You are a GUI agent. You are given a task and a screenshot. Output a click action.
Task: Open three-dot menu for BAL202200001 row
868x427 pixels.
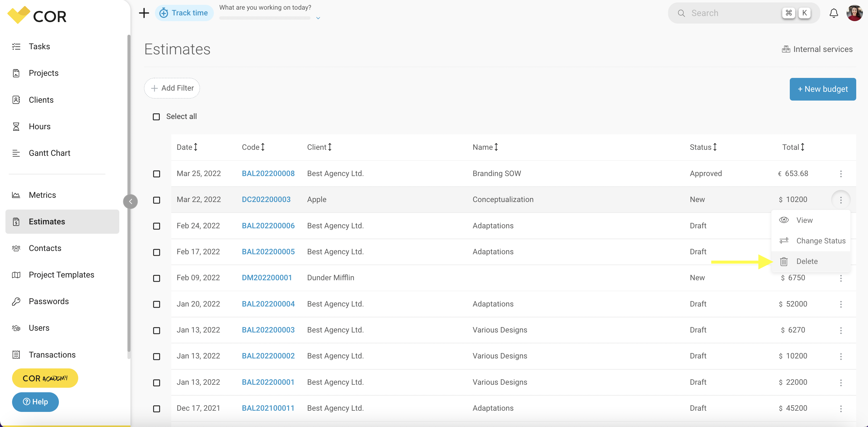(841, 383)
